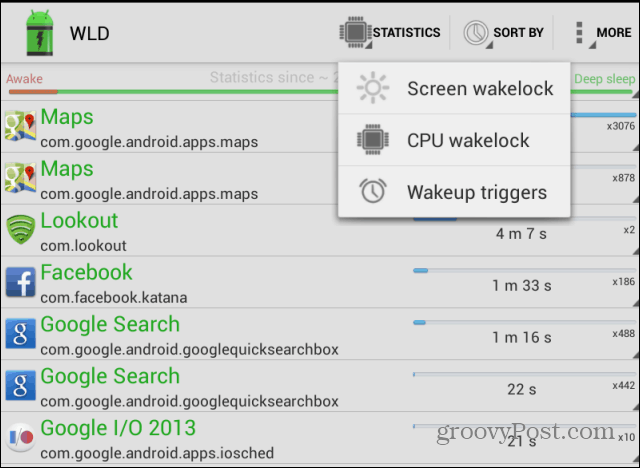This screenshot has width=640, height=468.
Task: Tap the first Maps app icon
Action: (20, 126)
